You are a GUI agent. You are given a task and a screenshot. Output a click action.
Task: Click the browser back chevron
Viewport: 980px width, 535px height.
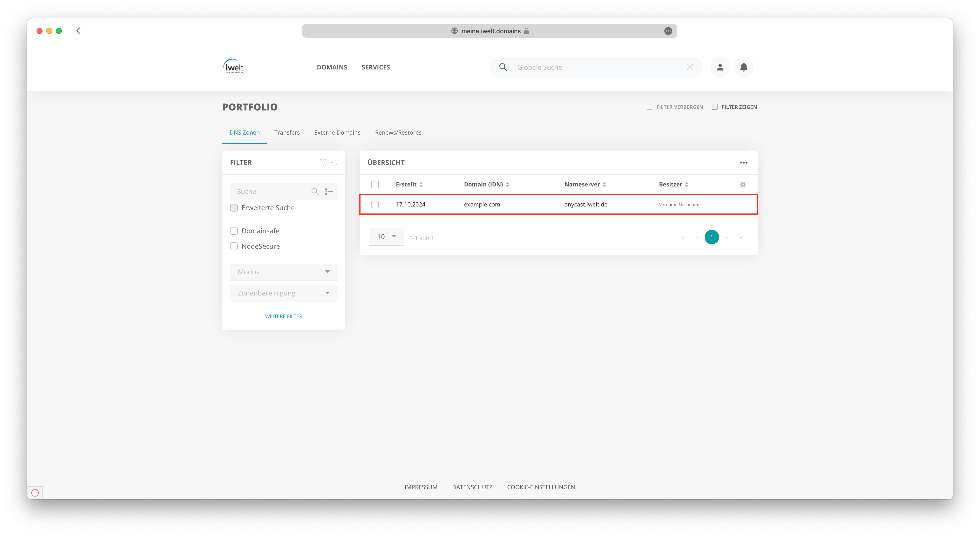click(x=78, y=30)
